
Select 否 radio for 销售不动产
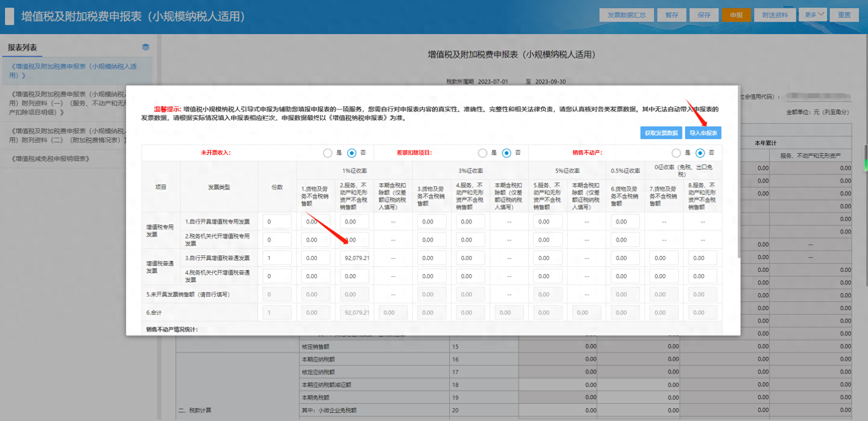click(x=700, y=153)
